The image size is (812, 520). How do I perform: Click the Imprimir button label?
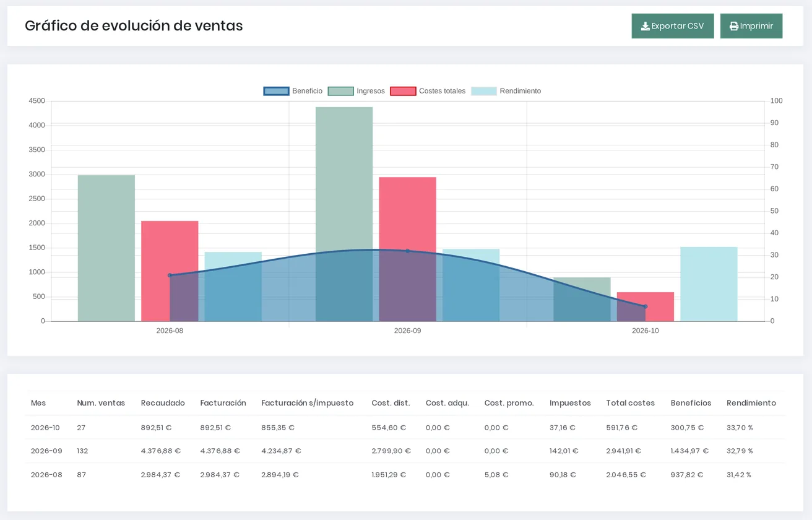click(x=756, y=26)
